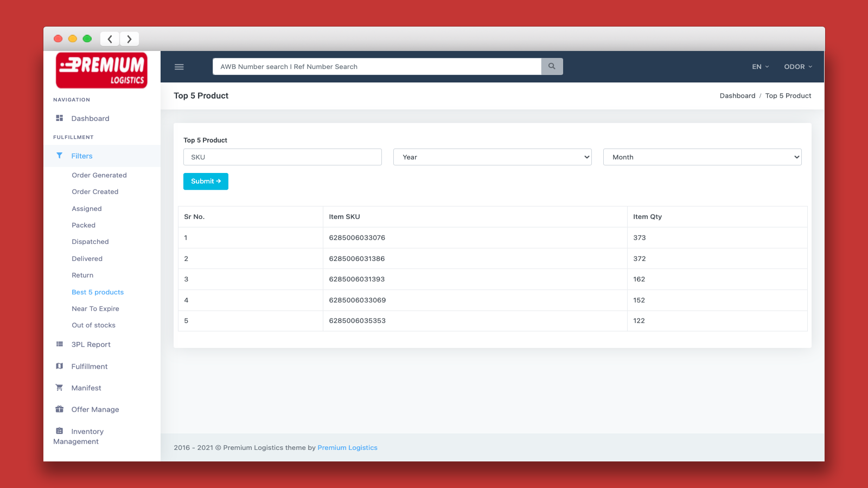Follow the Premium Logistics footer link
The width and height of the screenshot is (868, 488).
tap(347, 448)
